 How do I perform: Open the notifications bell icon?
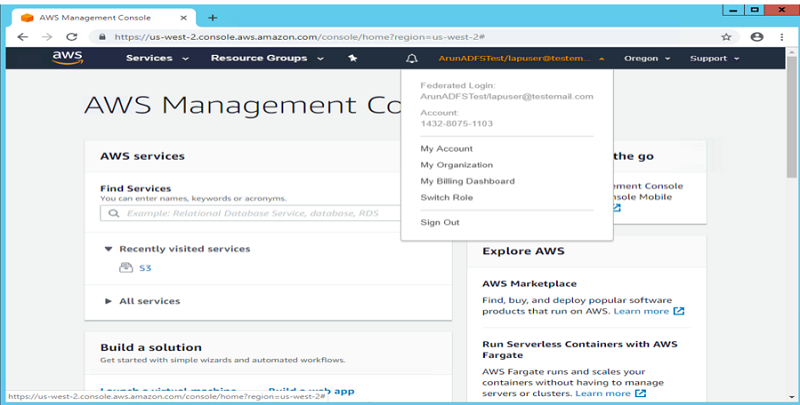pos(412,58)
